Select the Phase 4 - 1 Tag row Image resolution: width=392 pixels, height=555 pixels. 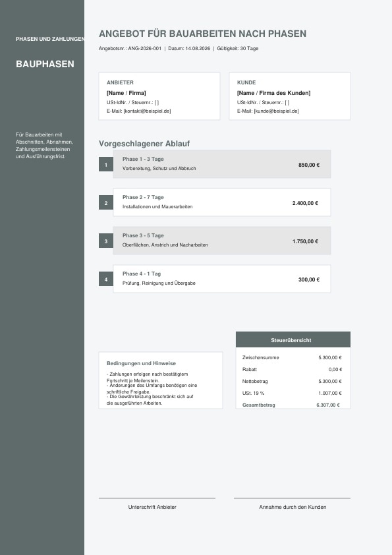(x=222, y=279)
